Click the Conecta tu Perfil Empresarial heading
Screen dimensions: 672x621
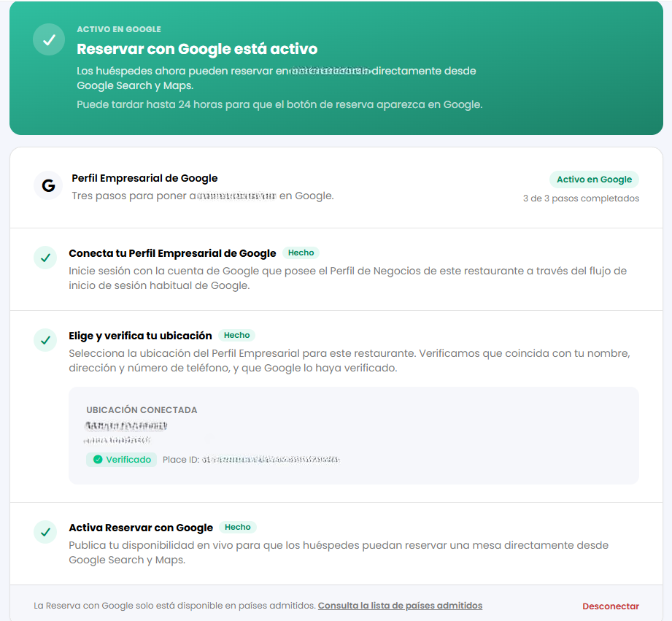pyautogui.click(x=172, y=253)
